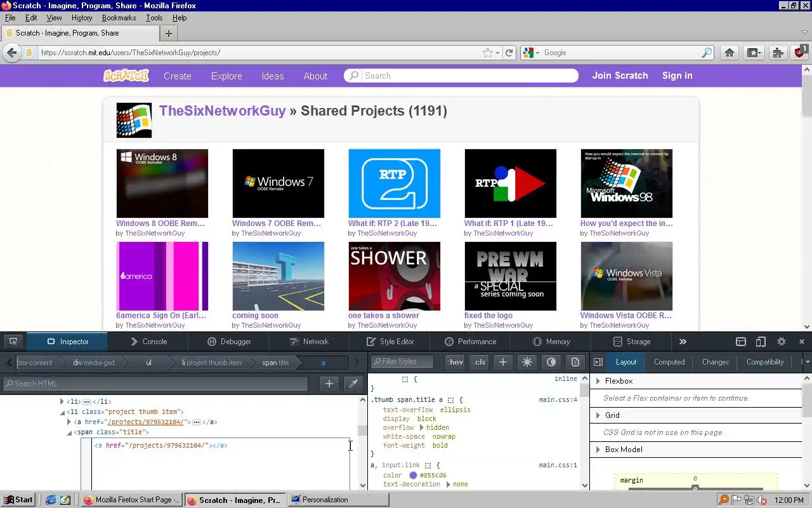Screen dimensions: 812x508
Task: Toggle light color scheme simulation
Action: click(x=527, y=362)
